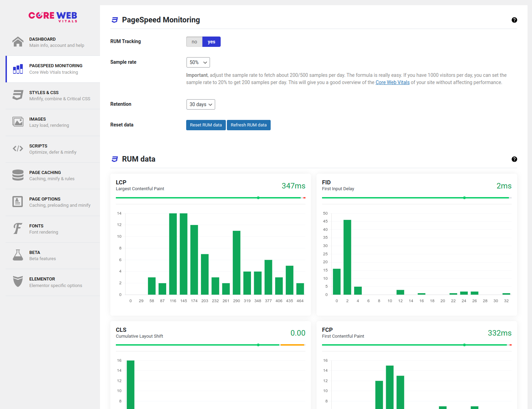Click the FID progress bar marker
The width and height of the screenshot is (532, 409).
point(464,198)
